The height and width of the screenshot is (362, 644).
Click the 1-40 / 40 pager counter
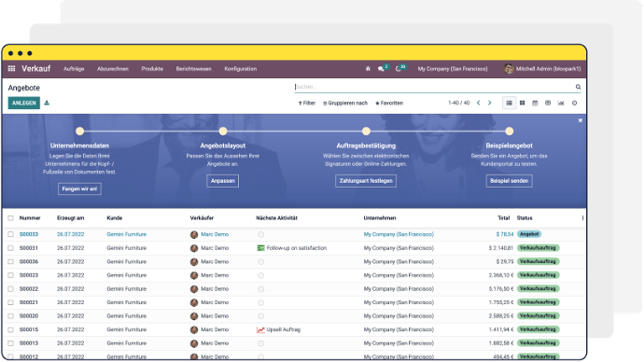tap(459, 103)
